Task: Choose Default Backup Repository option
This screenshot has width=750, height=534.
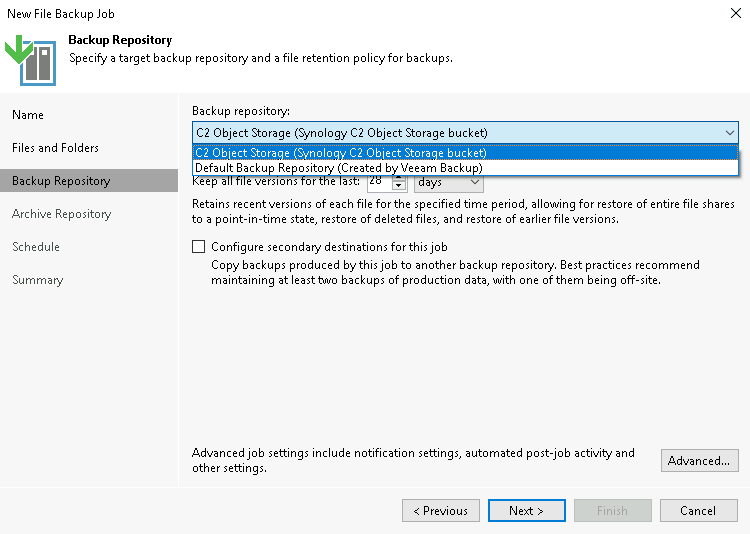Action: pyautogui.click(x=465, y=168)
